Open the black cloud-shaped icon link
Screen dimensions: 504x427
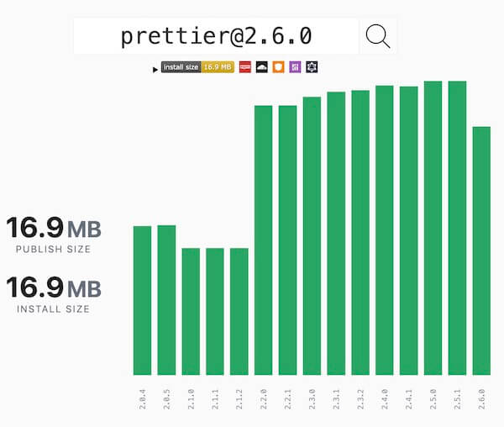click(x=261, y=67)
